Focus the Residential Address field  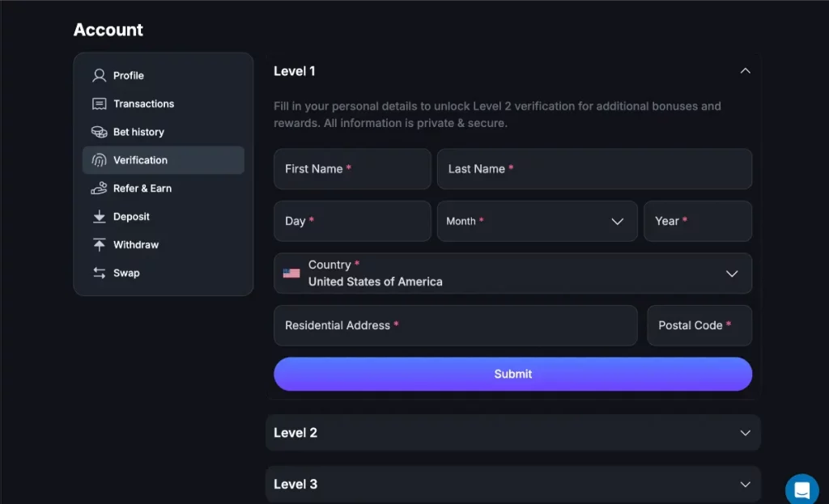(x=455, y=325)
